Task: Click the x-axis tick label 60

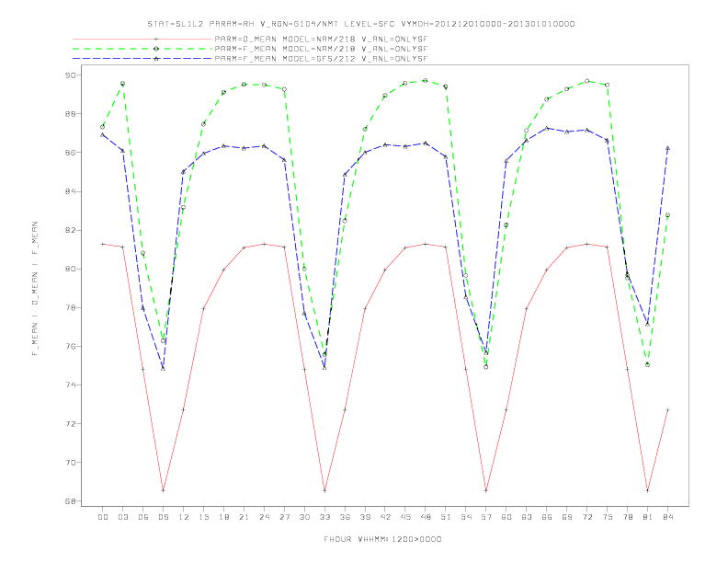Action: pos(506,517)
